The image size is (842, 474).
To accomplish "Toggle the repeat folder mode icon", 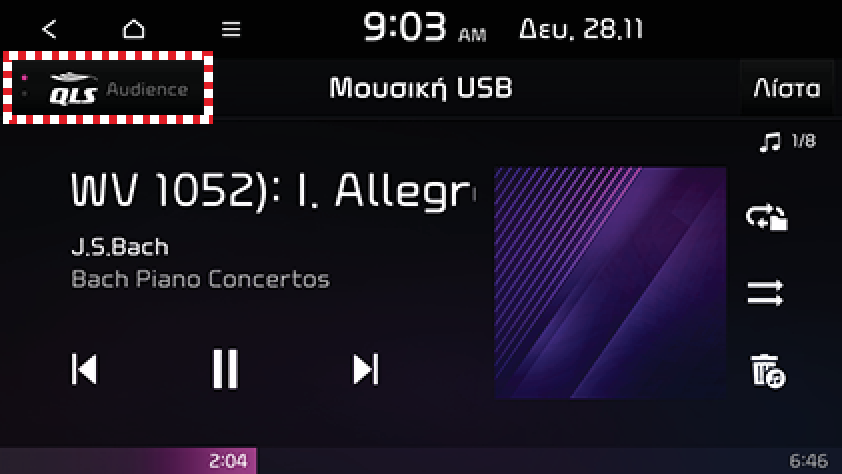I will [x=766, y=217].
